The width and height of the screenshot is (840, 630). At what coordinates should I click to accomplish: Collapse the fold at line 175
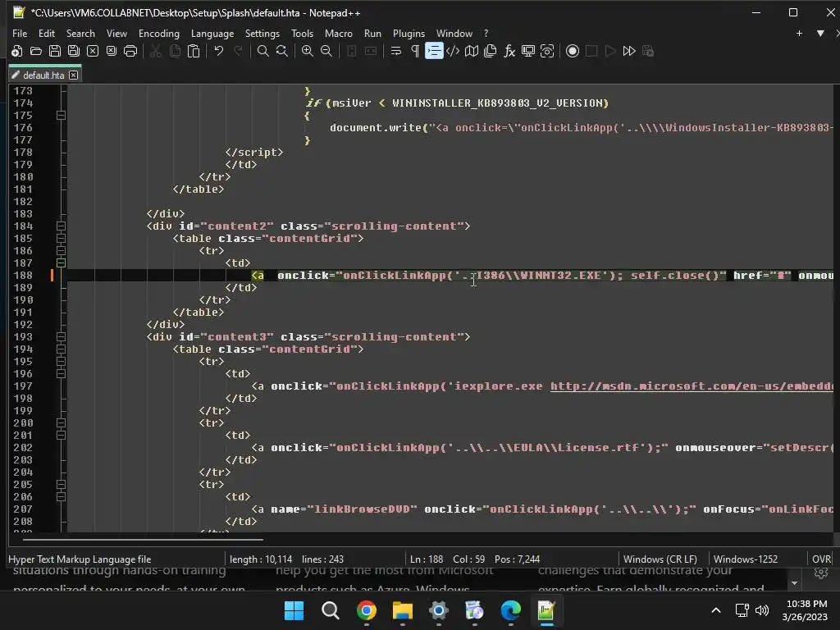click(61, 115)
